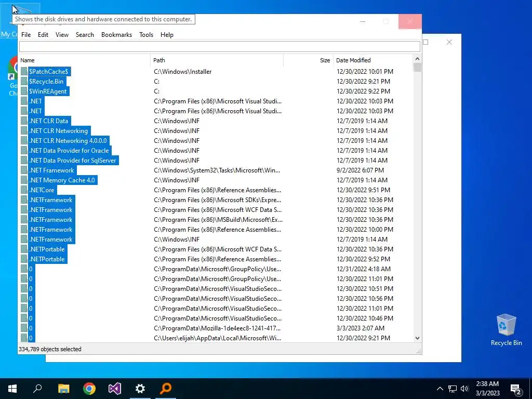Image resolution: width=532 pixels, height=399 pixels.
Task: Show hidden system tray icons
Action: click(440, 389)
